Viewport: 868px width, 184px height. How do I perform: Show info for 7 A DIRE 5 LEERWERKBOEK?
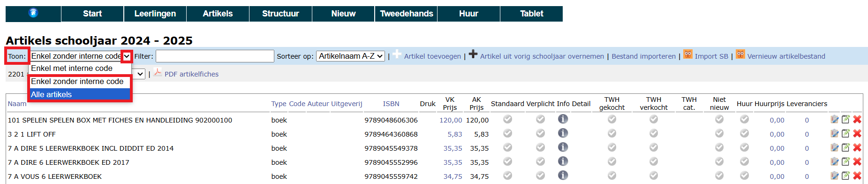click(x=563, y=147)
